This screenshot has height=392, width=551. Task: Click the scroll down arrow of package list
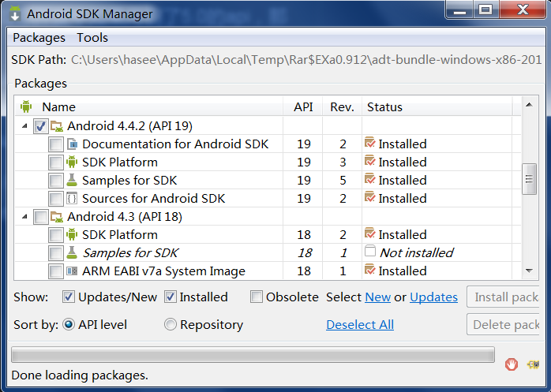point(529,271)
